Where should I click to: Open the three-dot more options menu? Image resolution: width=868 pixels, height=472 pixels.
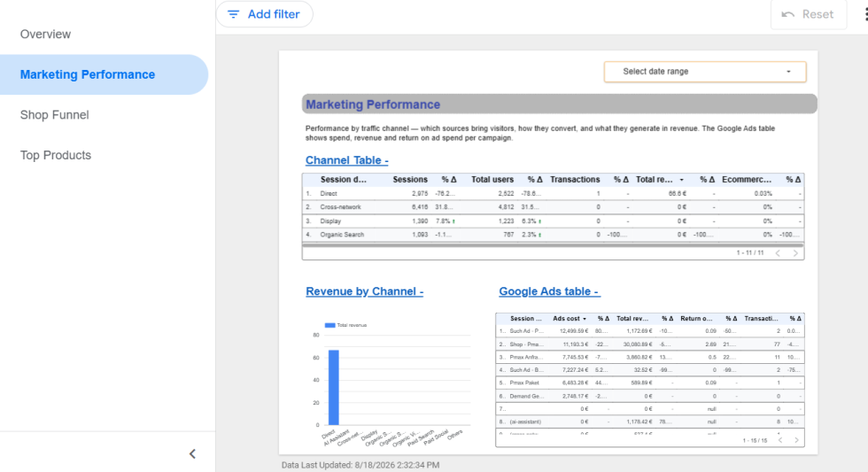865,14
